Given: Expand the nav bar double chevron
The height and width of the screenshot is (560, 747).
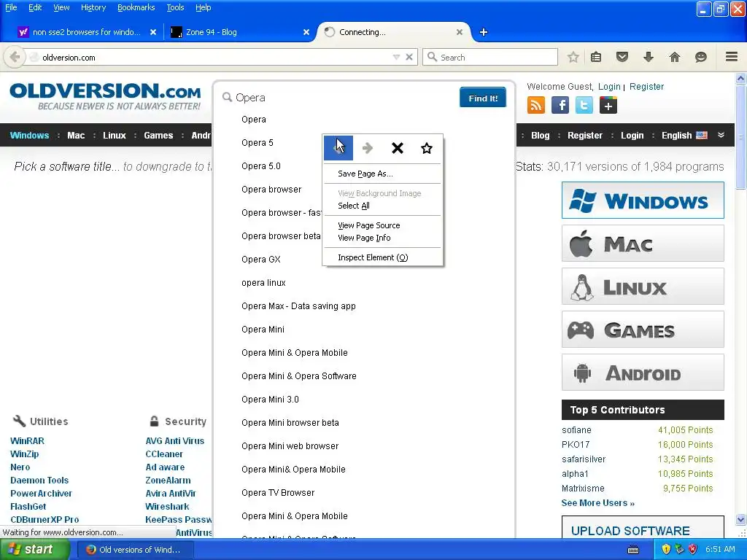Looking at the screenshot, I should pyautogui.click(x=721, y=135).
